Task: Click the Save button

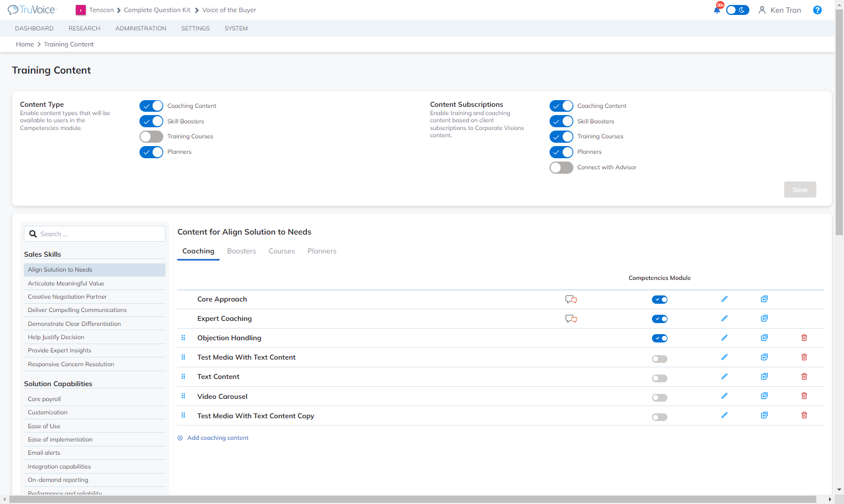Action: tap(800, 190)
